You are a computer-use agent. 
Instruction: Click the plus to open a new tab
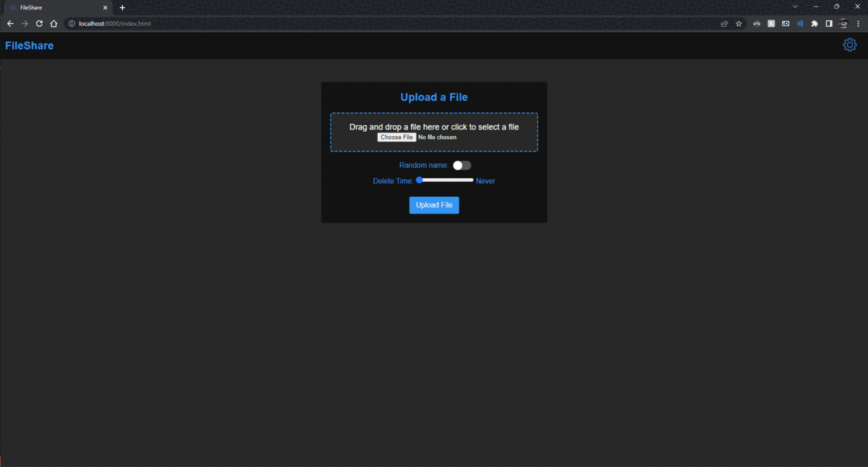tap(122, 7)
